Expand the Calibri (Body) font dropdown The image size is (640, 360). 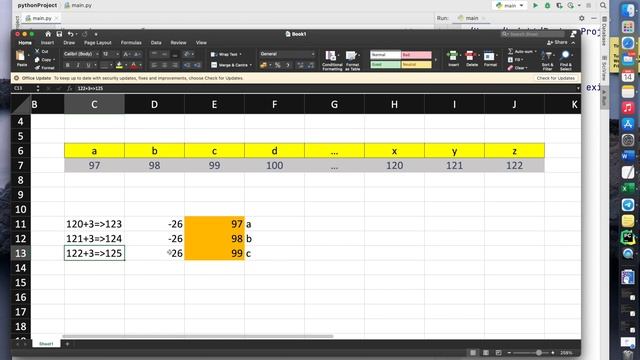pos(97,54)
